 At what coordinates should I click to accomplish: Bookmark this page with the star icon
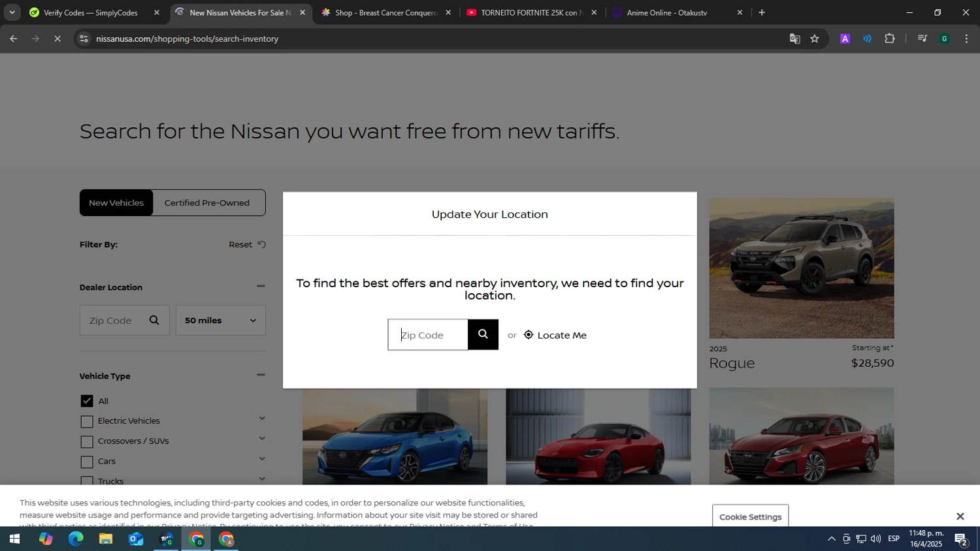(x=815, y=39)
